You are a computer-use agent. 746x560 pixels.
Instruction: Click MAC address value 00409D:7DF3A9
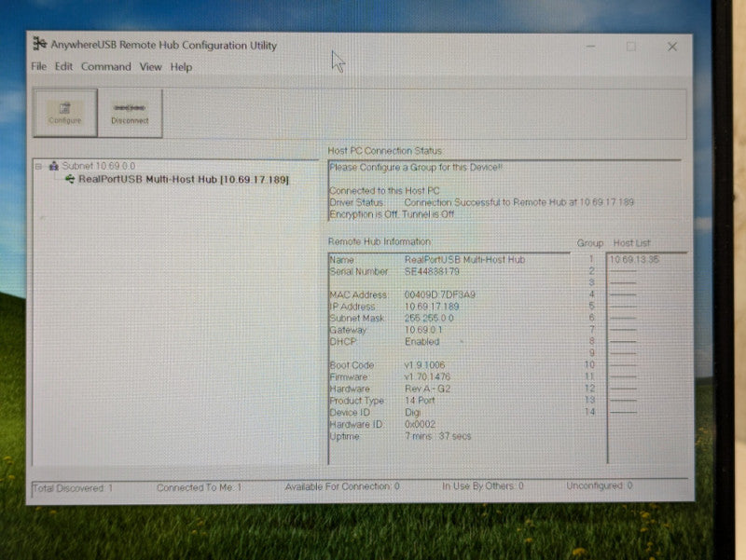439,294
